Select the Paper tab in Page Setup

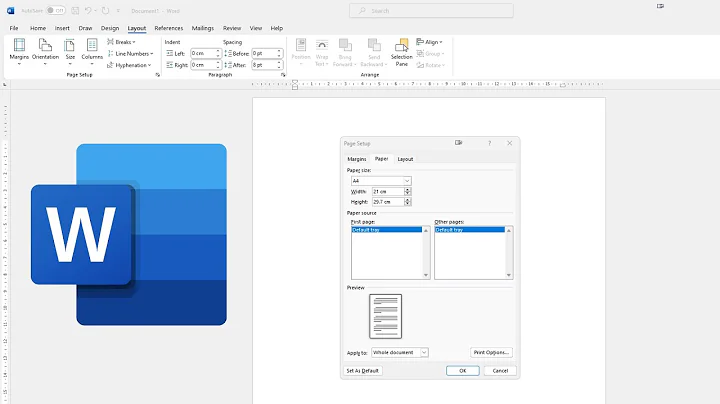381,158
